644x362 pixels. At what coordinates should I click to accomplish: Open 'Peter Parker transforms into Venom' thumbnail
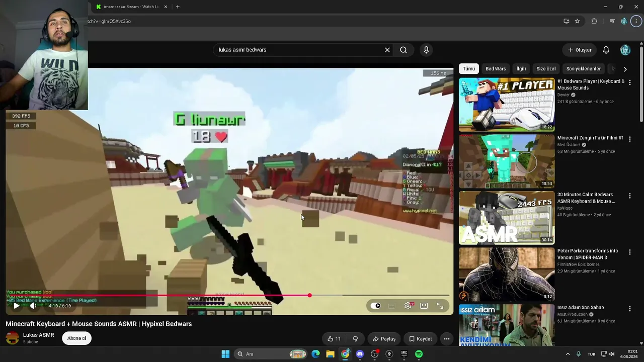coord(507,274)
